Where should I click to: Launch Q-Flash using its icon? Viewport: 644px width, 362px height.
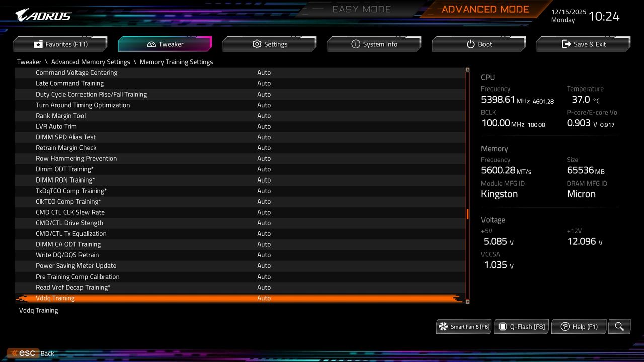(x=503, y=327)
